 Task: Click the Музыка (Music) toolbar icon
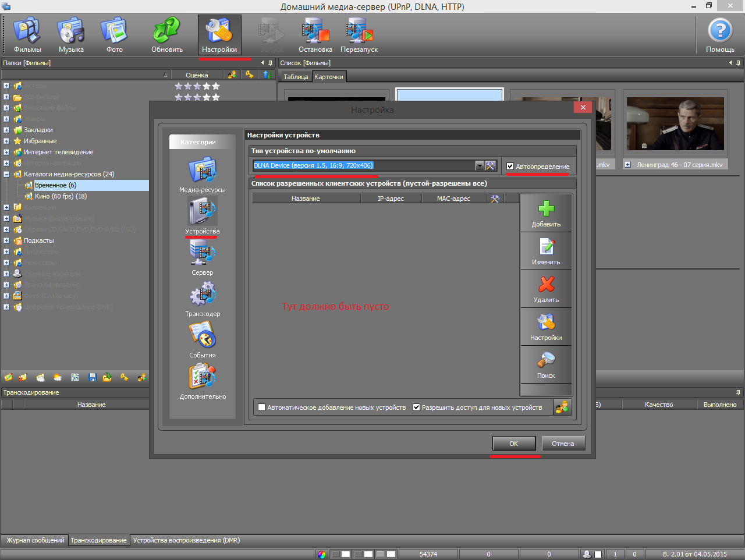click(x=71, y=35)
